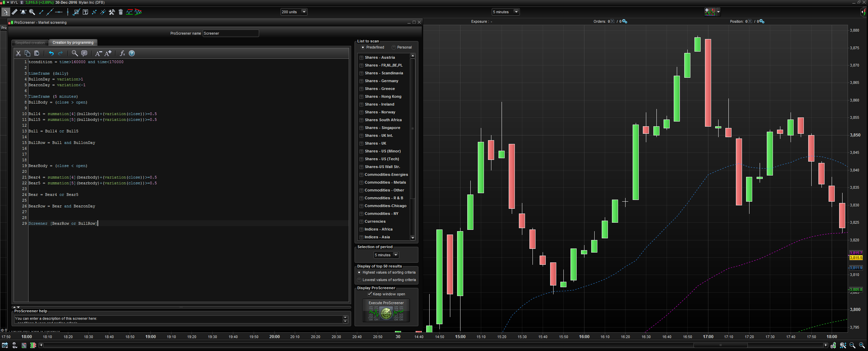Image resolution: width=868 pixels, height=351 pixels.
Task: Select the horizontal line tool
Action: 59,12
